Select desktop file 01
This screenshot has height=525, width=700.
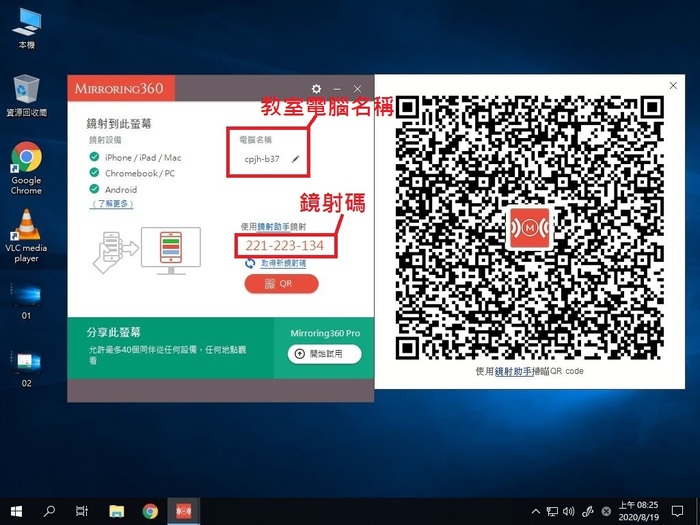coord(26,301)
